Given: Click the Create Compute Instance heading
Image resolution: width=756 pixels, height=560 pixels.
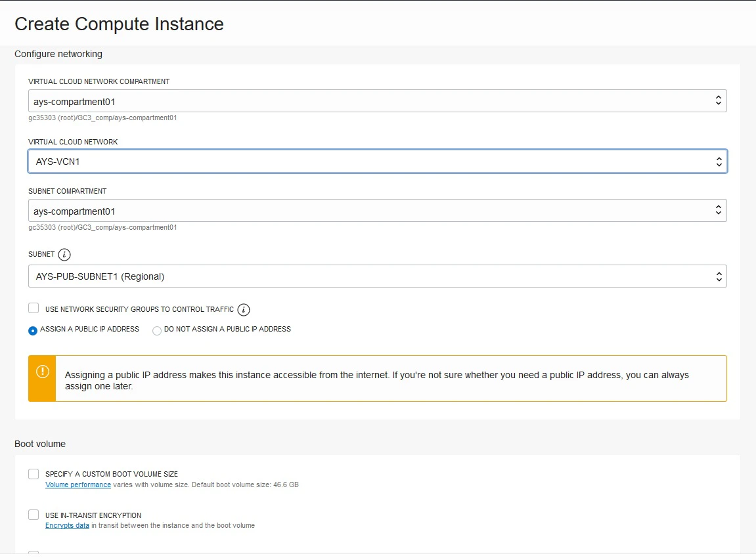Looking at the screenshot, I should tap(119, 24).
